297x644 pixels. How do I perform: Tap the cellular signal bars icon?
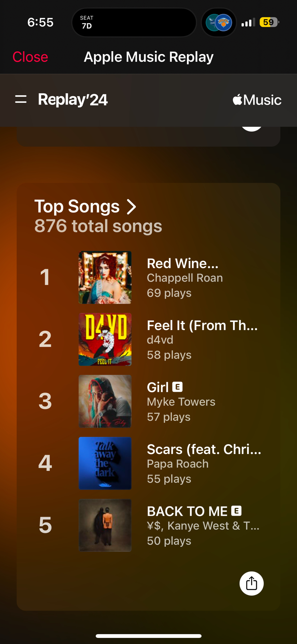click(248, 23)
